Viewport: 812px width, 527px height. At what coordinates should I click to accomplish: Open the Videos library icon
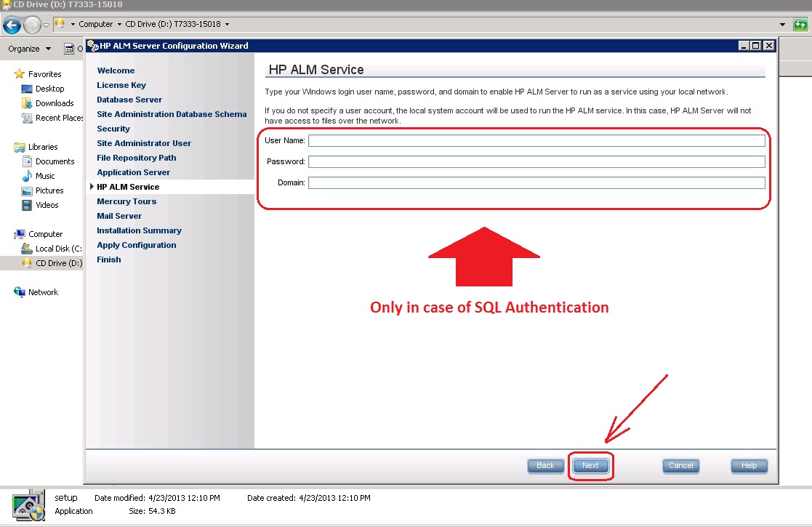[x=27, y=205]
